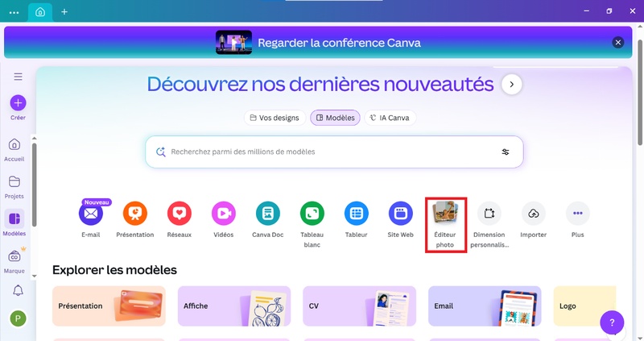Open the green P profile avatar
This screenshot has height=341, width=644.
[x=18, y=318]
